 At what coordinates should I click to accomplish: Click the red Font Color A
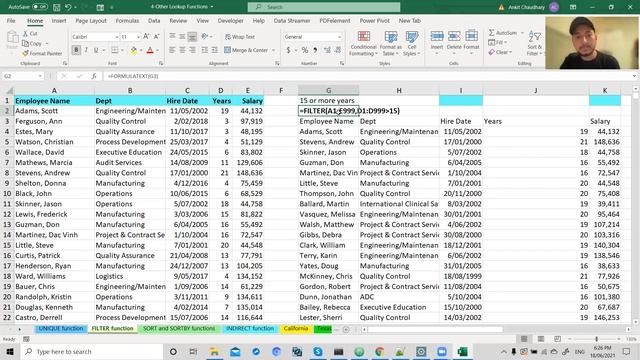click(x=150, y=50)
